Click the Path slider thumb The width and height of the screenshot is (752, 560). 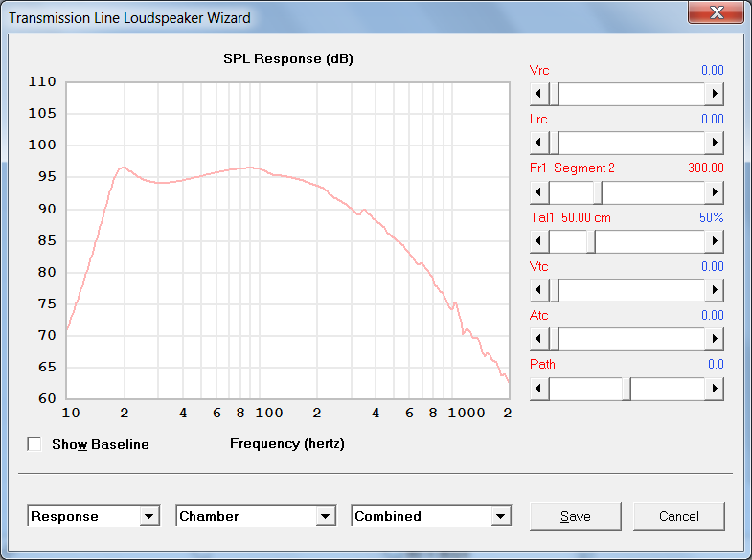point(627,389)
